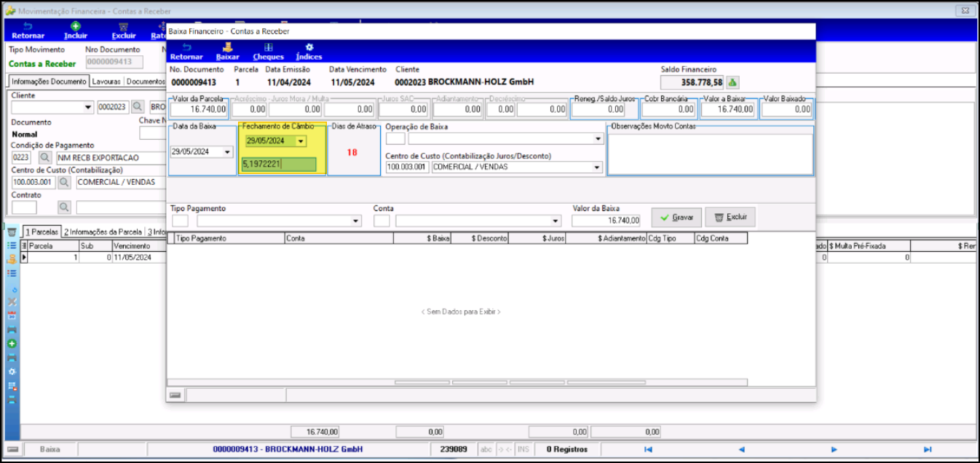
Task: Click the column chooser icon beside Parcela header
Action: tap(24, 246)
